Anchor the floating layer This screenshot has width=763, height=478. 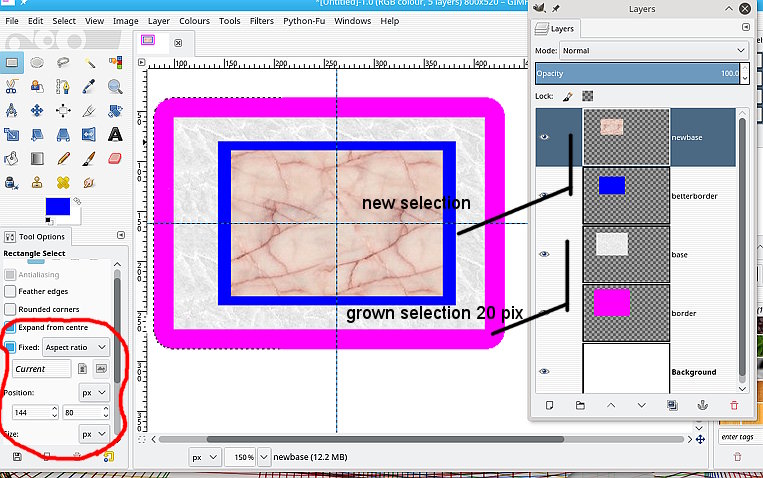coord(703,405)
